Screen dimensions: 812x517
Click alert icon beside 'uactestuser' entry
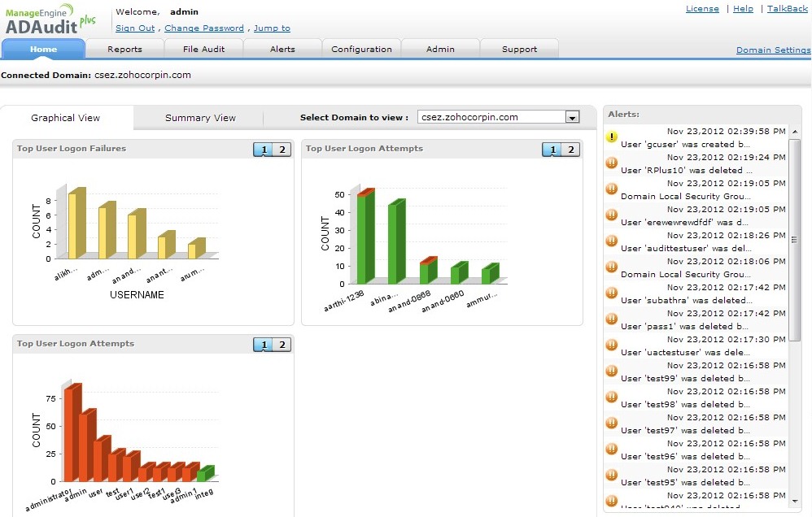coord(612,345)
